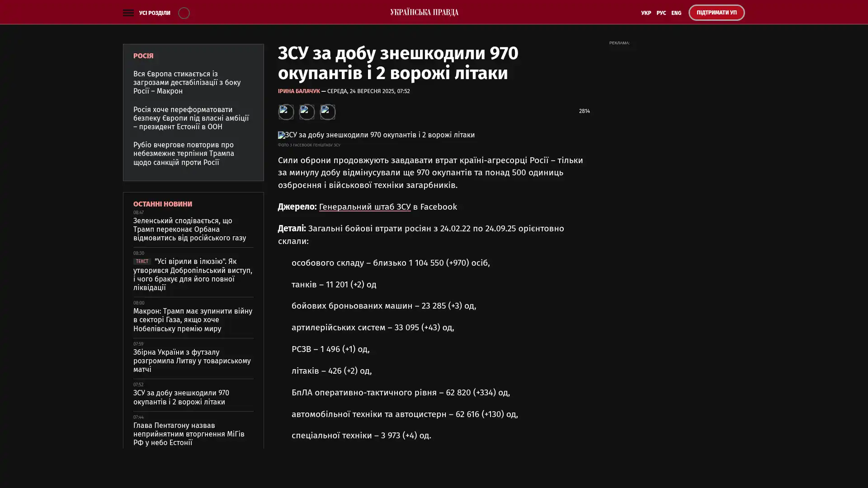Click the circular search icon in header
The height and width of the screenshot is (488, 868).
point(184,13)
